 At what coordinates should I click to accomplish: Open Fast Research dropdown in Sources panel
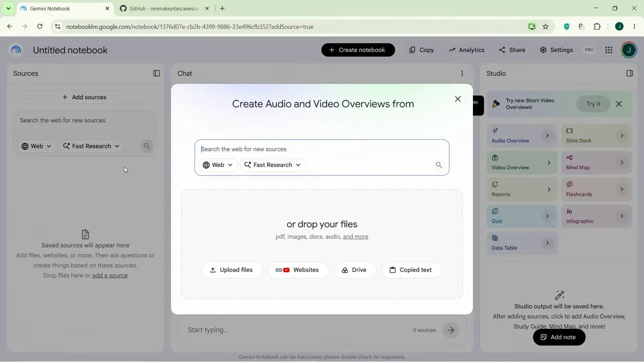[91, 146]
